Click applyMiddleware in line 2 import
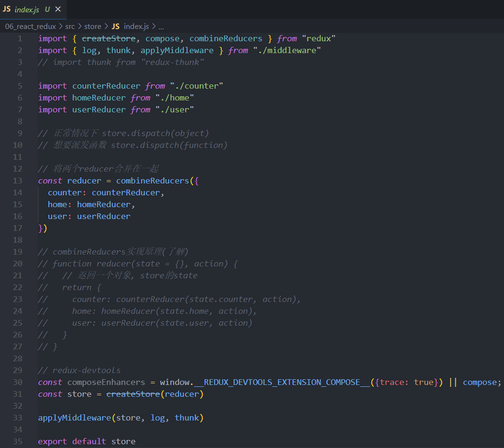 (177, 51)
